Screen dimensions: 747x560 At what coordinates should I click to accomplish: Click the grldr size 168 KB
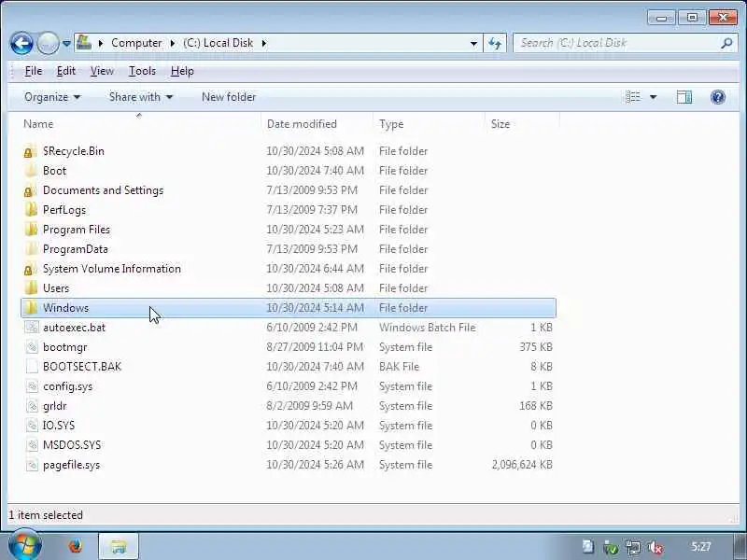coord(535,406)
